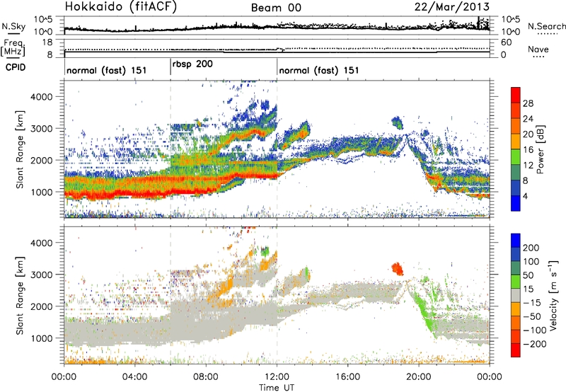Select the bright green segment of Velocity colorbar

pyautogui.click(x=516, y=282)
